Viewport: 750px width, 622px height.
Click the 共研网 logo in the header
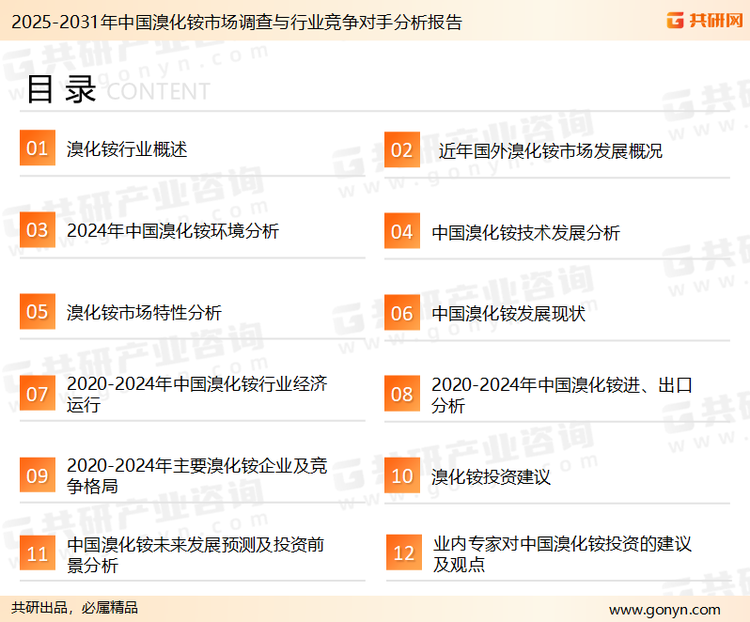click(705, 20)
